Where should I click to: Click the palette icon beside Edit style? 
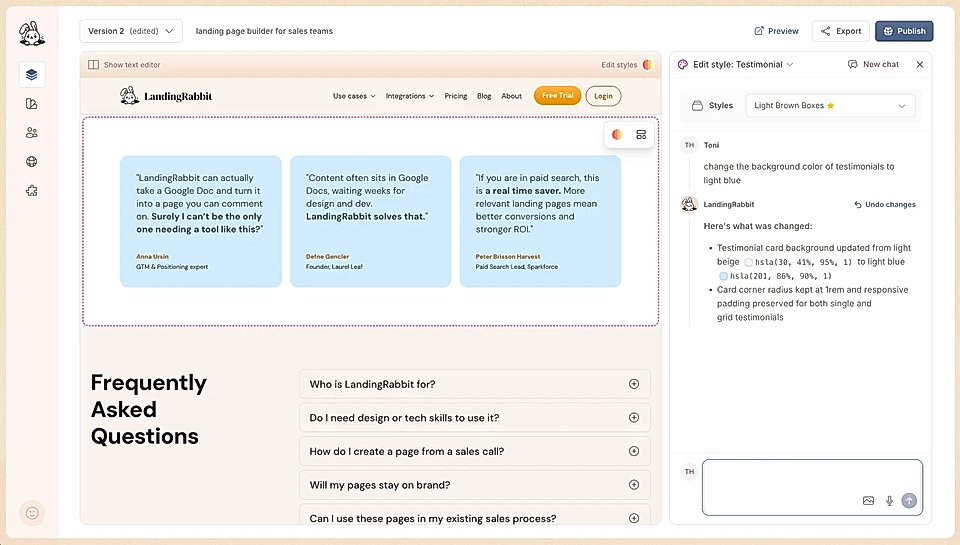point(683,64)
